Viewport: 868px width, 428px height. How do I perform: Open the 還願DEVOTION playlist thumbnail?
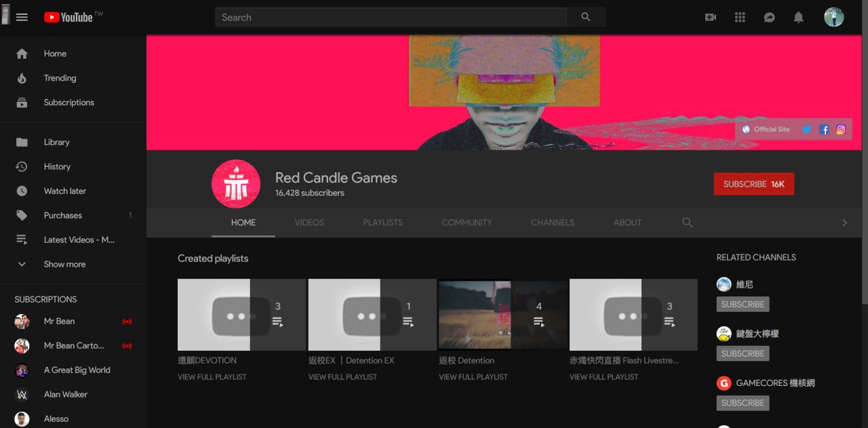click(241, 314)
